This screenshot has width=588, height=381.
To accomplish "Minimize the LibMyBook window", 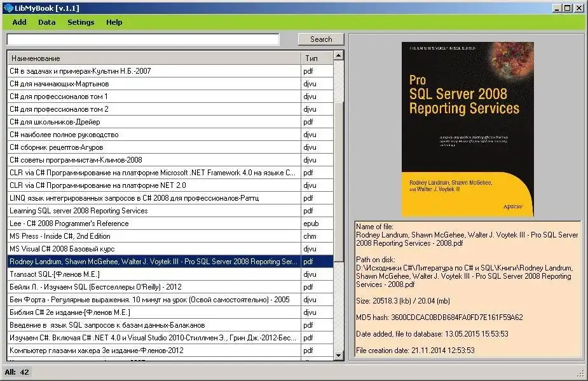I will coord(557,8).
